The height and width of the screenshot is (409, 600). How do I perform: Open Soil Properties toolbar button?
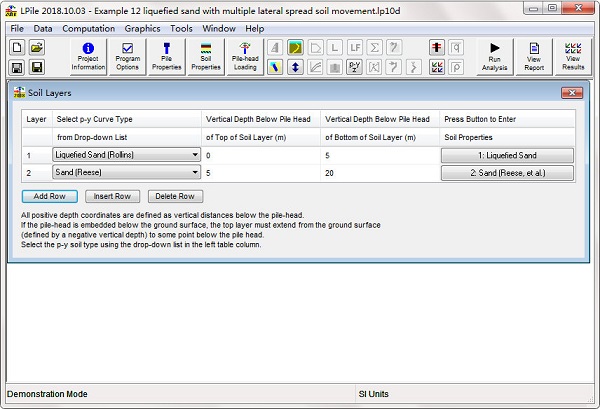click(206, 57)
